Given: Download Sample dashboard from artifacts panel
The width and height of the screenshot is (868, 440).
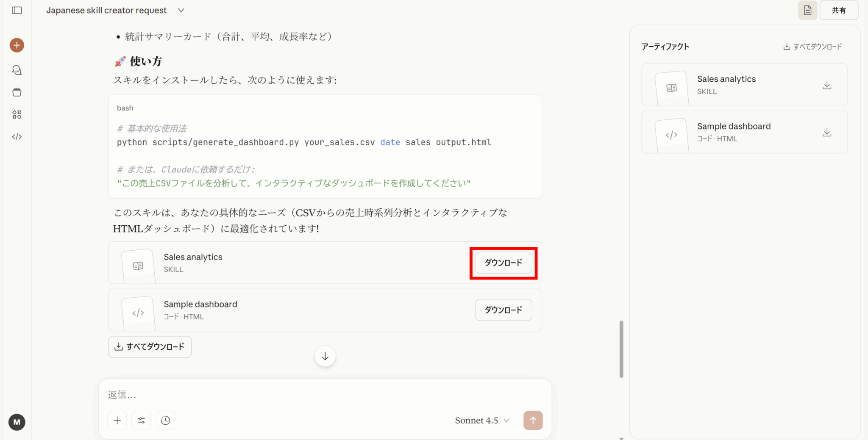Looking at the screenshot, I should click(x=826, y=133).
